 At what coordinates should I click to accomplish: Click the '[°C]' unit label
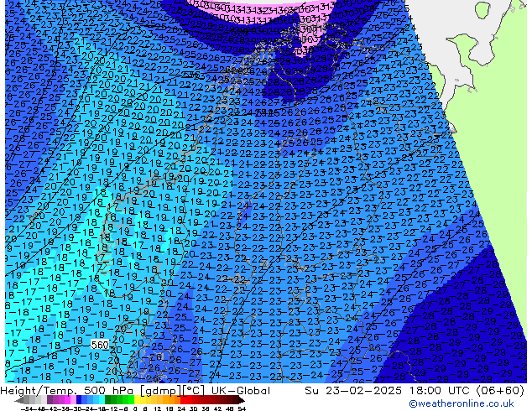(194, 391)
